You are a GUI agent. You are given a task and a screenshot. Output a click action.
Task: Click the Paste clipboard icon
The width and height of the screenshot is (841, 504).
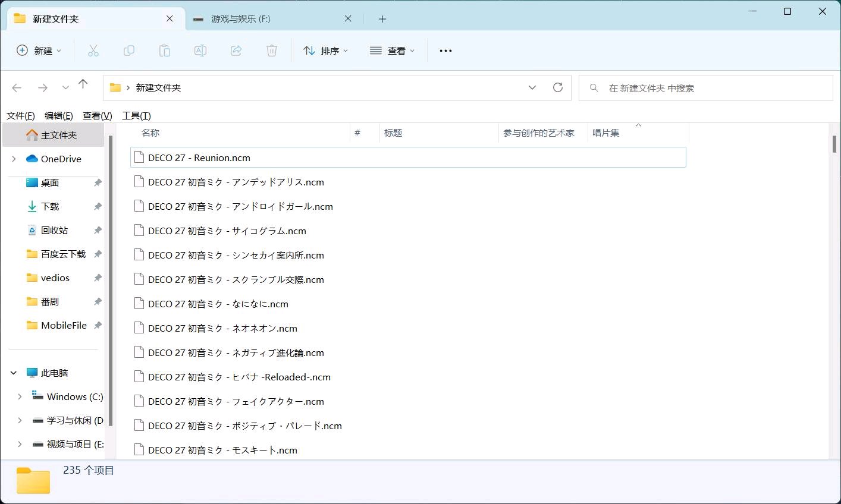tap(165, 51)
